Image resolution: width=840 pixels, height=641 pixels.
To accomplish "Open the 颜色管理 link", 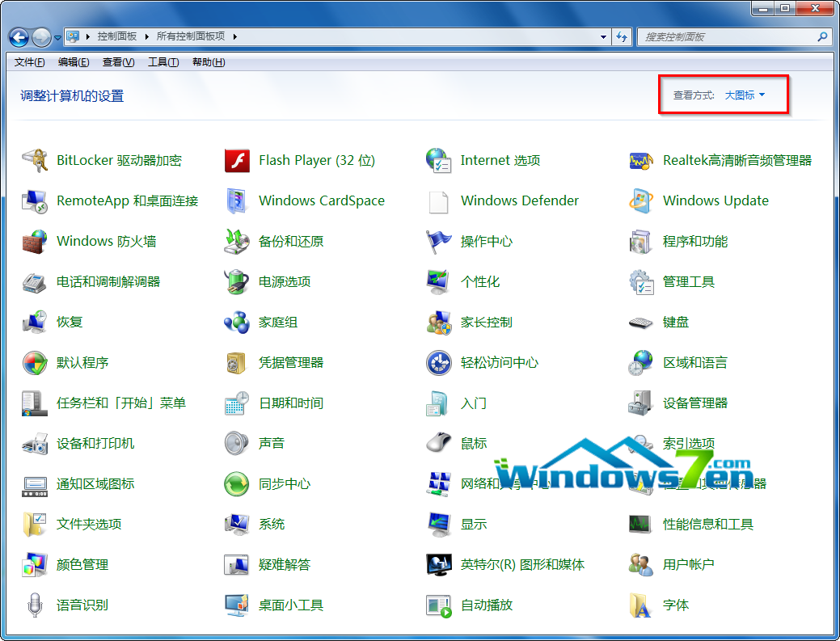I will pyautogui.click(x=82, y=564).
